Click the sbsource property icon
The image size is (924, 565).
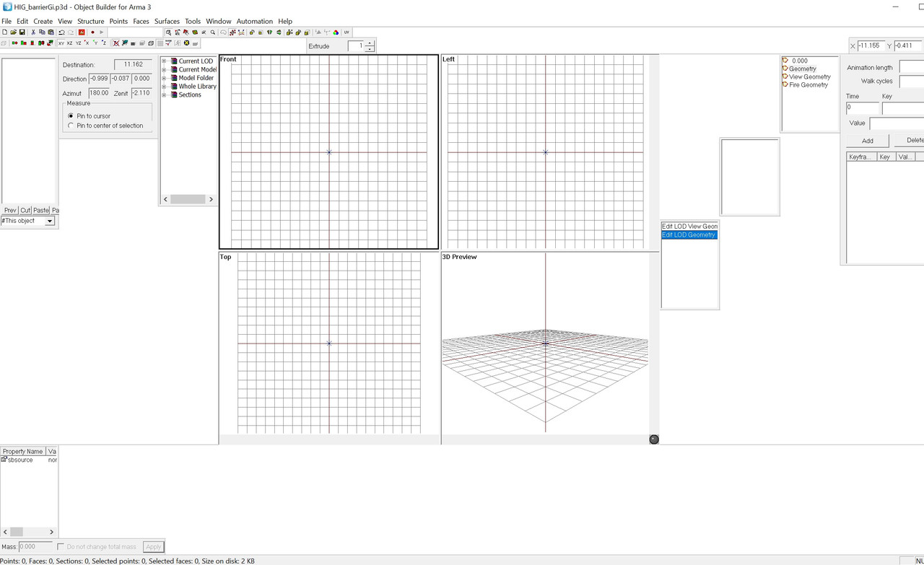pyautogui.click(x=4, y=460)
